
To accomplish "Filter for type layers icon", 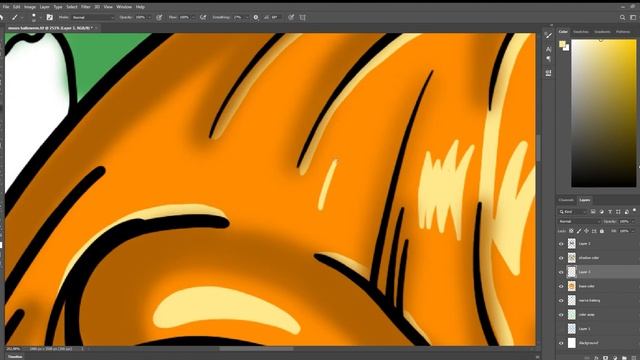I will point(610,211).
